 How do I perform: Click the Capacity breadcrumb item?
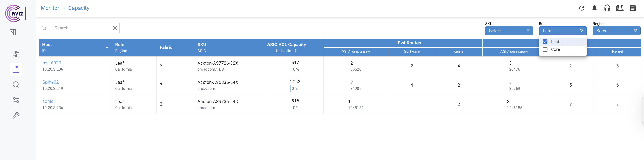[x=79, y=8]
